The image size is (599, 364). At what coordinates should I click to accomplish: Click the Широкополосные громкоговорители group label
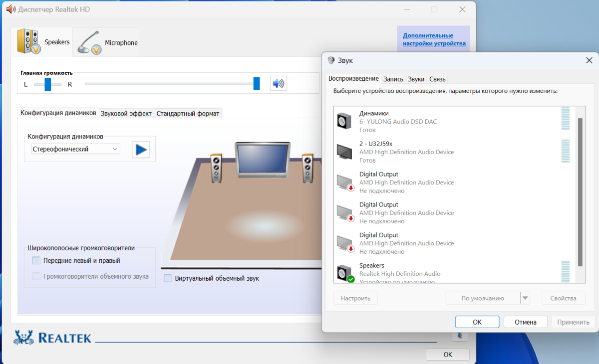pos(81,248)
